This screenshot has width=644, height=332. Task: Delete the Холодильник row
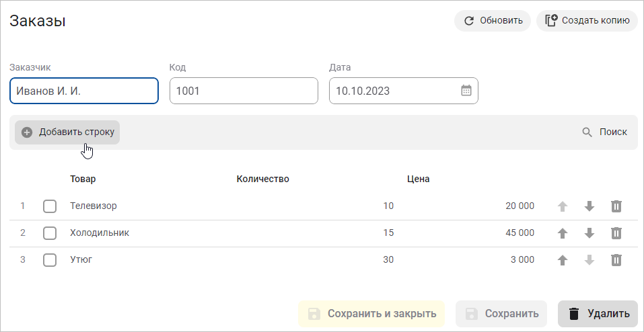click(616, 233)
